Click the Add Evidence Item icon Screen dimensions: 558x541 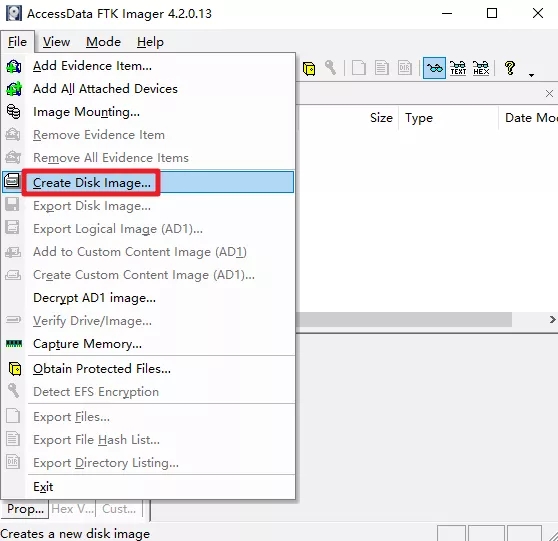point(14,66)
